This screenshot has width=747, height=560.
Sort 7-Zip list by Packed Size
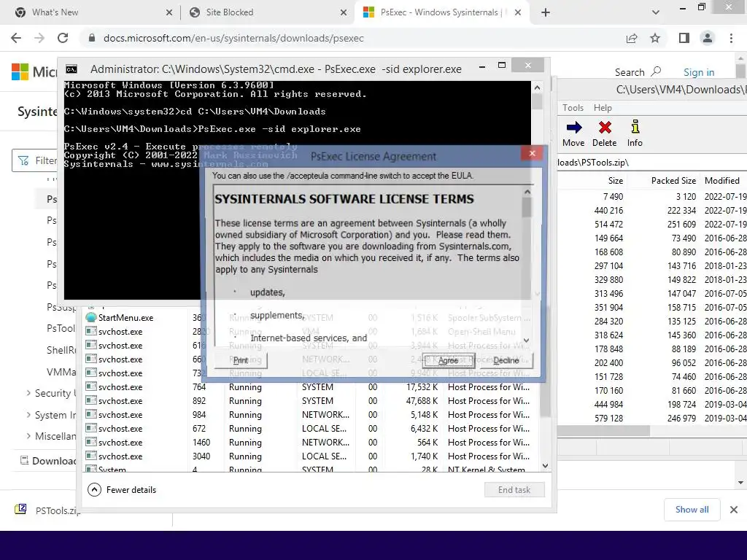click(663, 181)
